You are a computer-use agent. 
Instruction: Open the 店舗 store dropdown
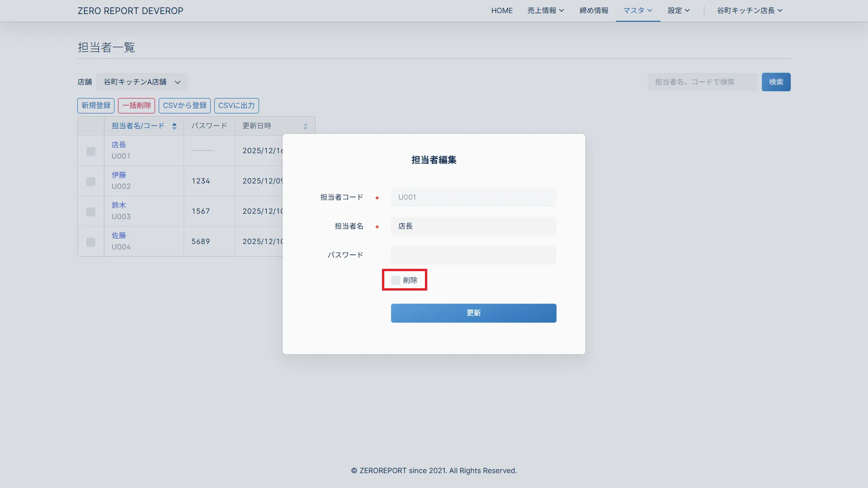tap(142, 82)
